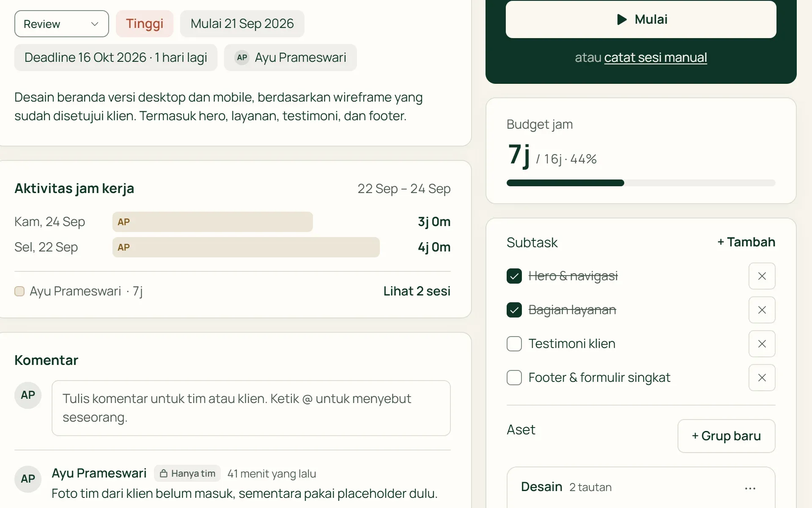Click the Tinggi priority tag
This screenshot has height=508, width=812.
coord(145,24)
